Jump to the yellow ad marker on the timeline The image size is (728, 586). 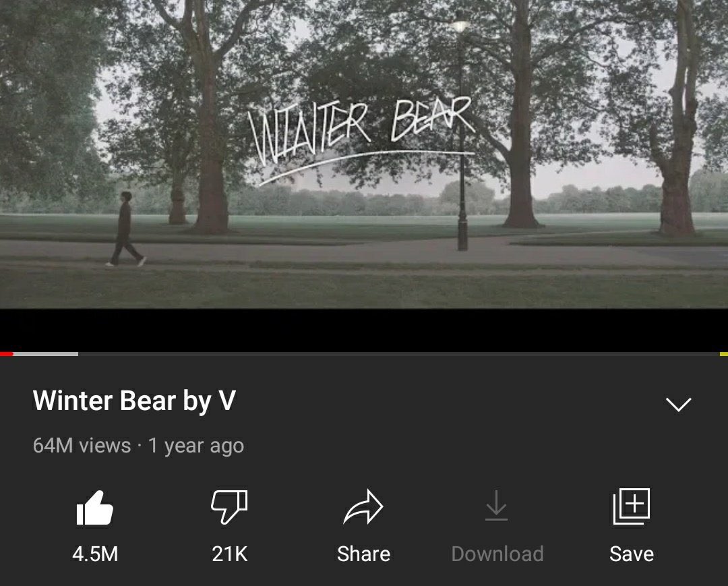[724, 354]
